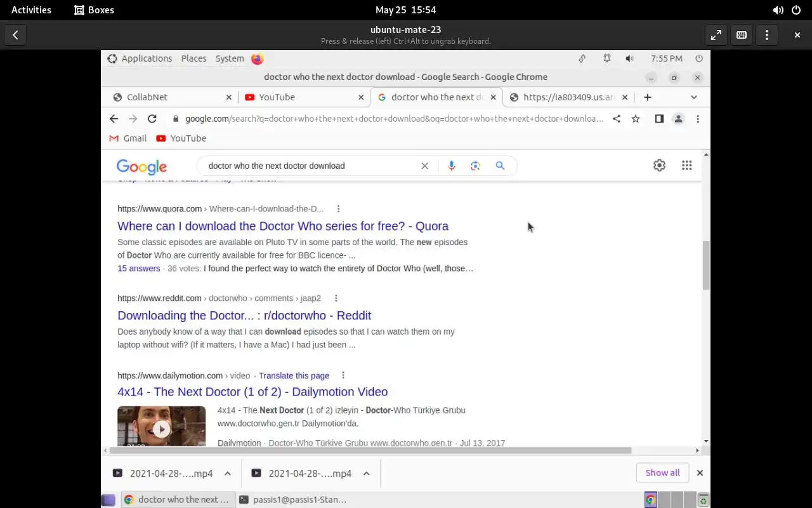
Task: Open Boxes keyboard shortcuts button
Action: coord(742,35)
